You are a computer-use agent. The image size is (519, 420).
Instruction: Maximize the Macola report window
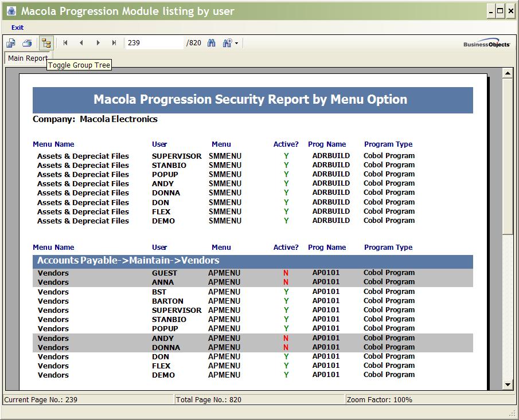pyautogui.click(x=500, y=11)
